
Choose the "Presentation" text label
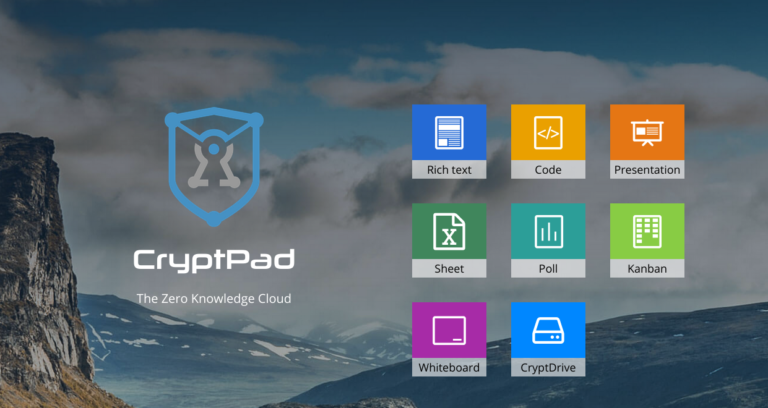click(647, 170)
